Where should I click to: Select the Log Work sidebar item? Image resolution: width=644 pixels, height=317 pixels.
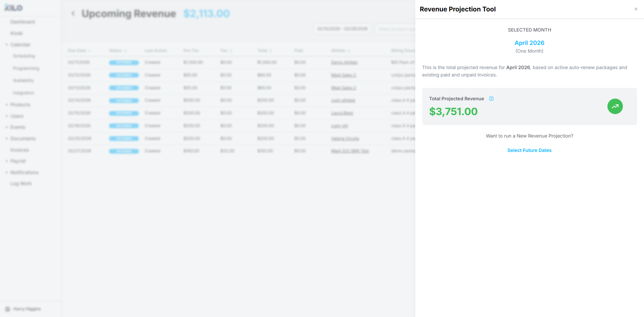tap(21, 183)
